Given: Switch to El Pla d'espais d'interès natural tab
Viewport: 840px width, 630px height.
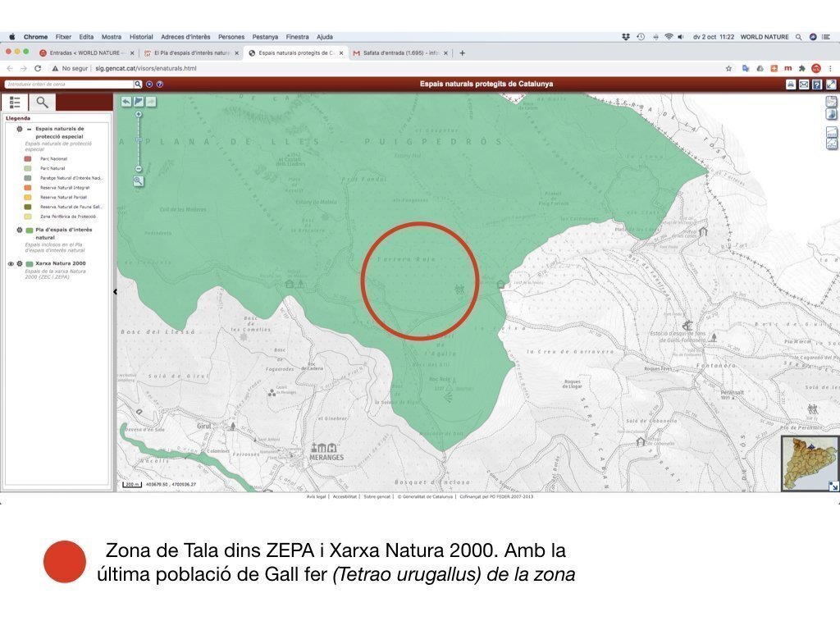Looking at the screenshot, I should pos(191,53).
